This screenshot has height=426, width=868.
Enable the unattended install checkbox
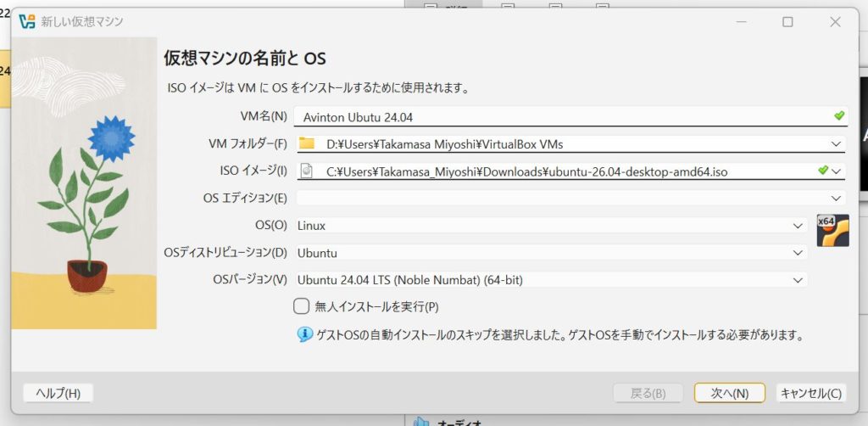(301, 305)
